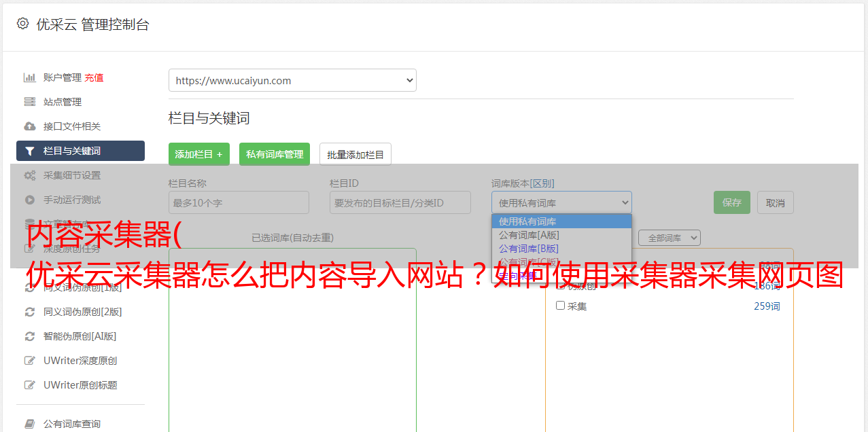The width and height of the screenshot is (868, 432).
Task: Click the 优采云 管理控制台 title
Action: 92,24
